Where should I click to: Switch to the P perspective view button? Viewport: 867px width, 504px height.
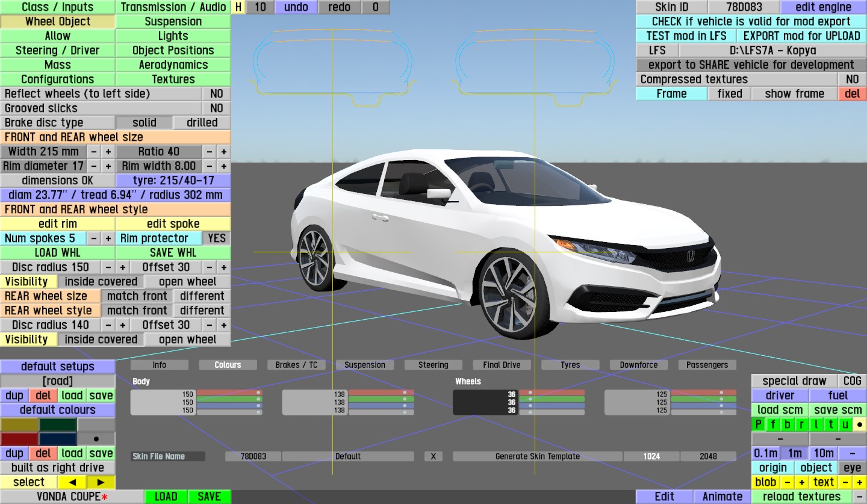759,425
